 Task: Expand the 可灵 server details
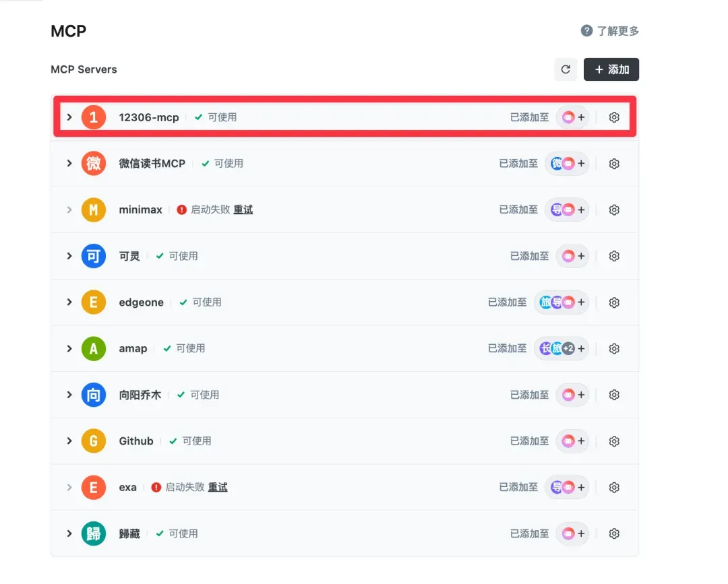click(x=69, y=256)
